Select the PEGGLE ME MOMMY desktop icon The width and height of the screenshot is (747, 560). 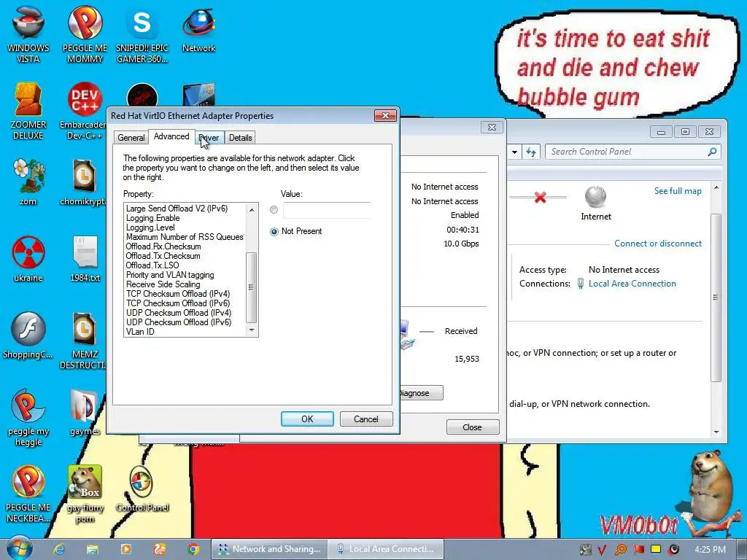pos(85,34)
